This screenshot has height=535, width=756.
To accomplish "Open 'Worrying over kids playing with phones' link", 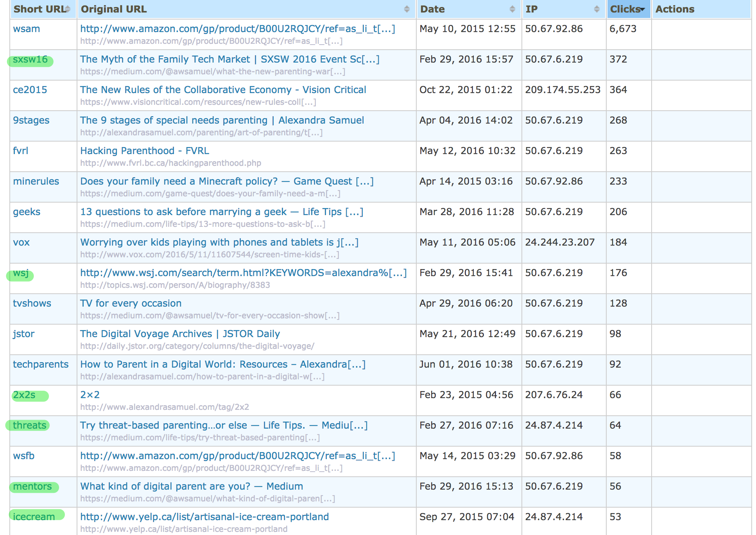I will coord(219,242).
